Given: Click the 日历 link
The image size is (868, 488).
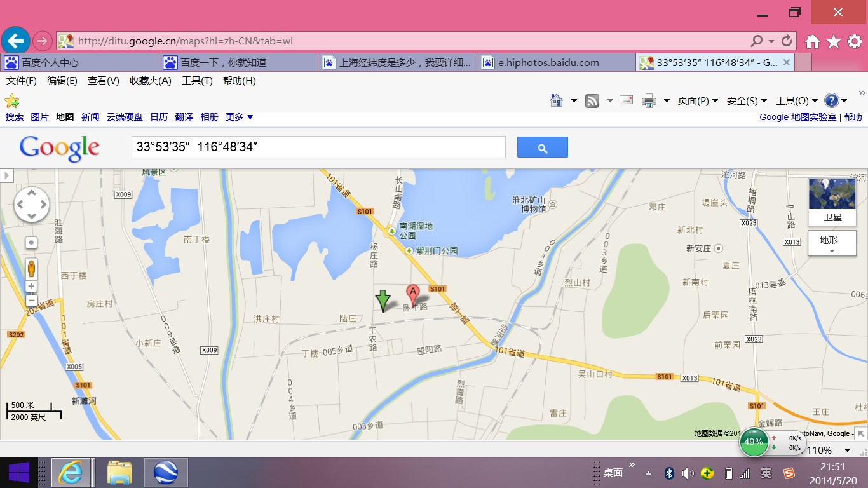Looking at the screenshot, I should (x=159, y=117).
